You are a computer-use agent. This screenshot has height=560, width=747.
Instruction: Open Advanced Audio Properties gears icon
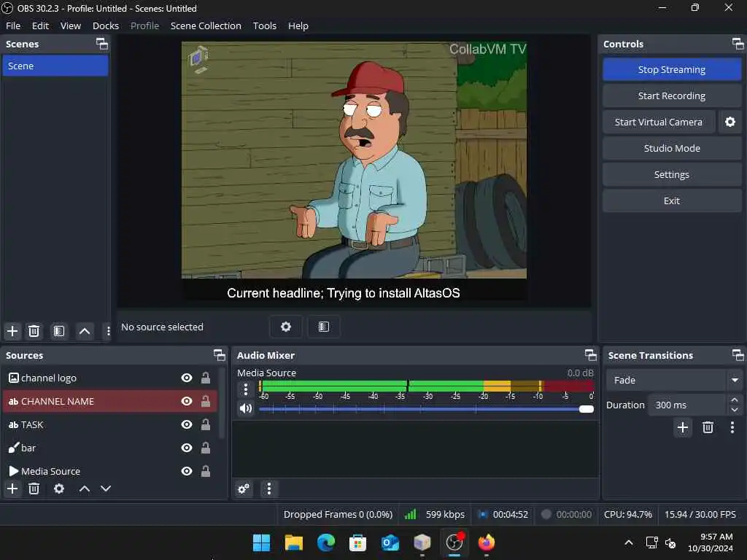coord(244,489)
